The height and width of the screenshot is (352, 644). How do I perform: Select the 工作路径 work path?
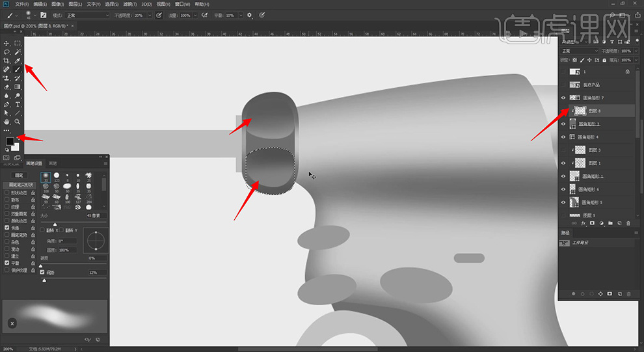[x=598, y=243]
